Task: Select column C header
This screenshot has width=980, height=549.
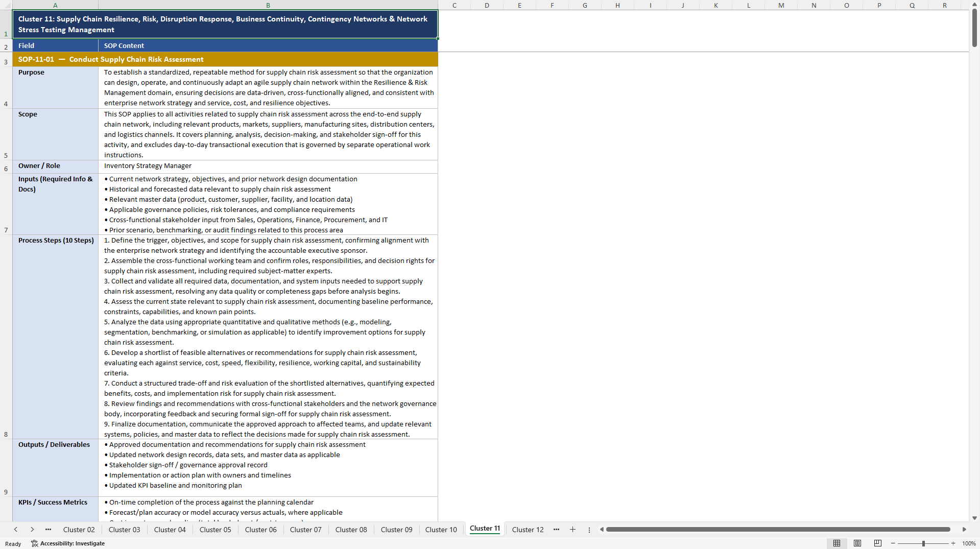Action: (455, 5)
